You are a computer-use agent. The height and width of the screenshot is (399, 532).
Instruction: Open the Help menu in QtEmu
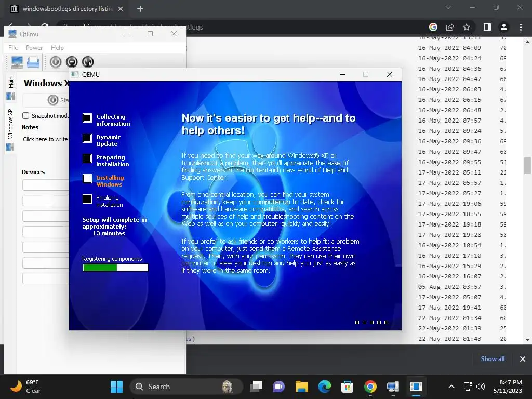57,48
